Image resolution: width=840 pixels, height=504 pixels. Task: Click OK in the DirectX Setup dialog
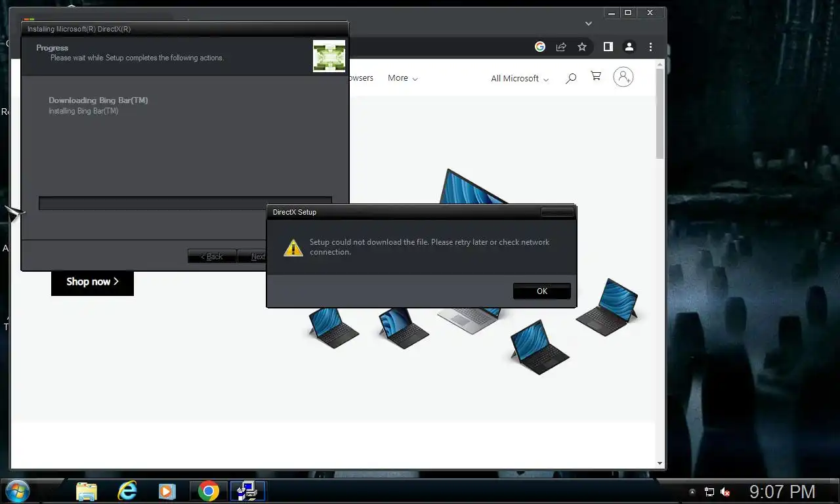point(541,291)
